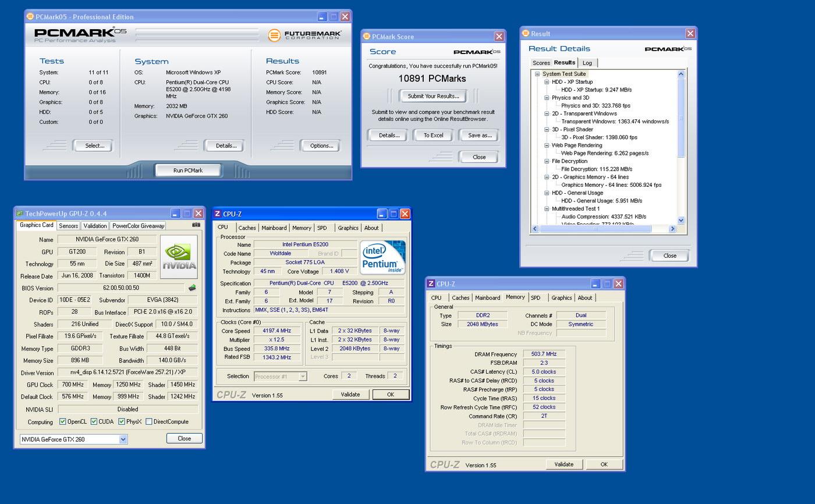The image size is (815, 504).
Task: Collapse the 2D - Transparent Windows node
Action: click(547, 113)
